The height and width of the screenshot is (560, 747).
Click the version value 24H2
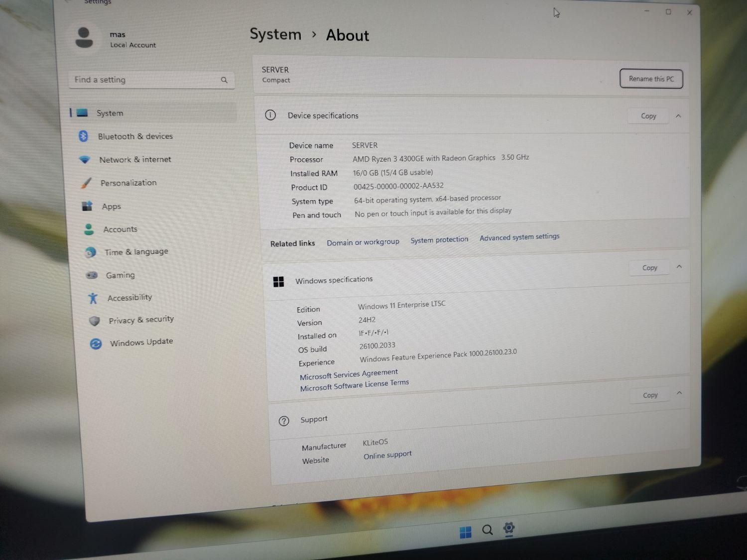pyautogui.click(x=367, y=320)
